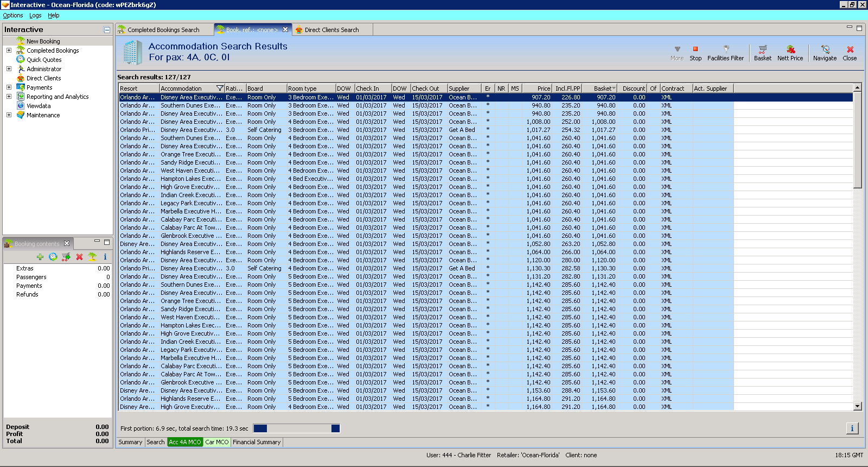This screenshot has width=868, height=467.
Task: Click the search progress bar
Action: click(296, 428)
